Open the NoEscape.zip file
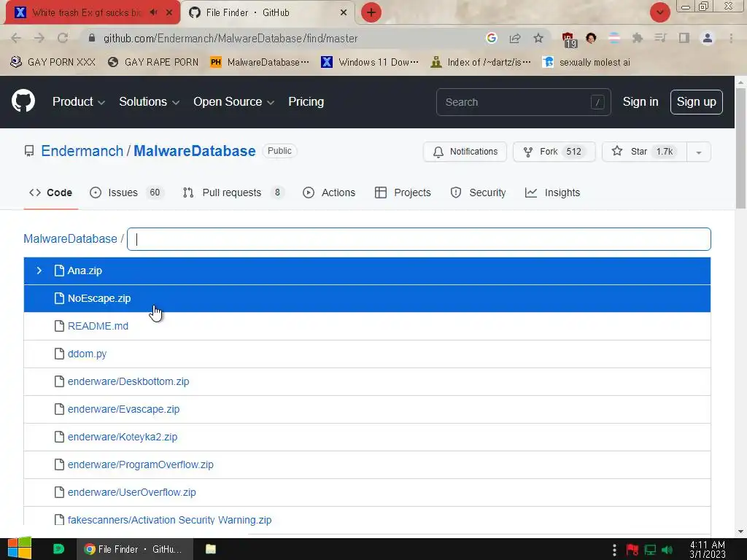The width and height of the screenshot is (747, 560). coord(99,298)
